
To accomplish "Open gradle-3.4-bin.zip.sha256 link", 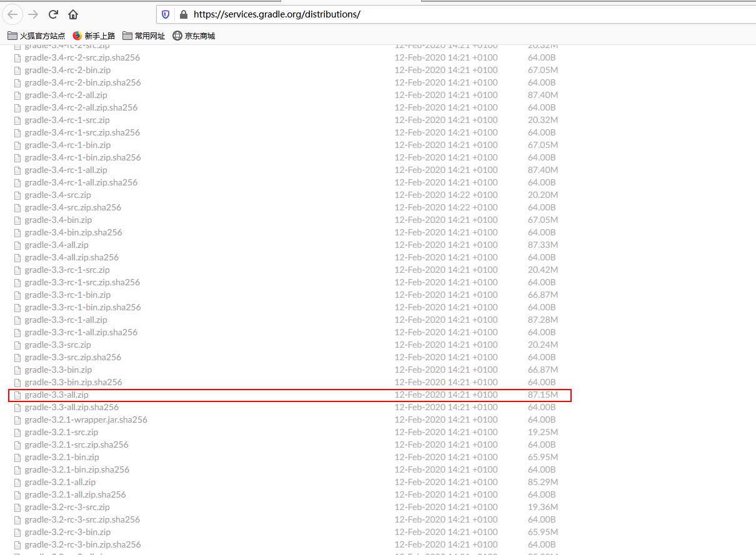I will coord(74,233).
